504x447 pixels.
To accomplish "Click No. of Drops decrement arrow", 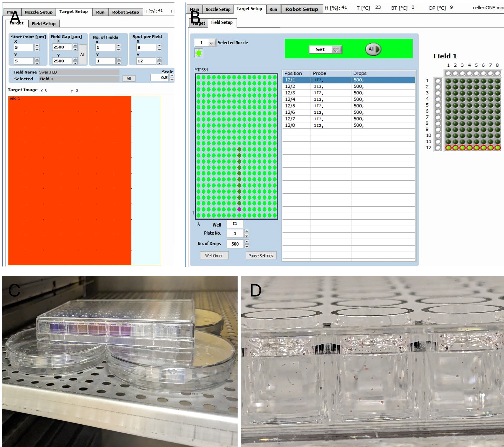I will click(x=247, y=246).
